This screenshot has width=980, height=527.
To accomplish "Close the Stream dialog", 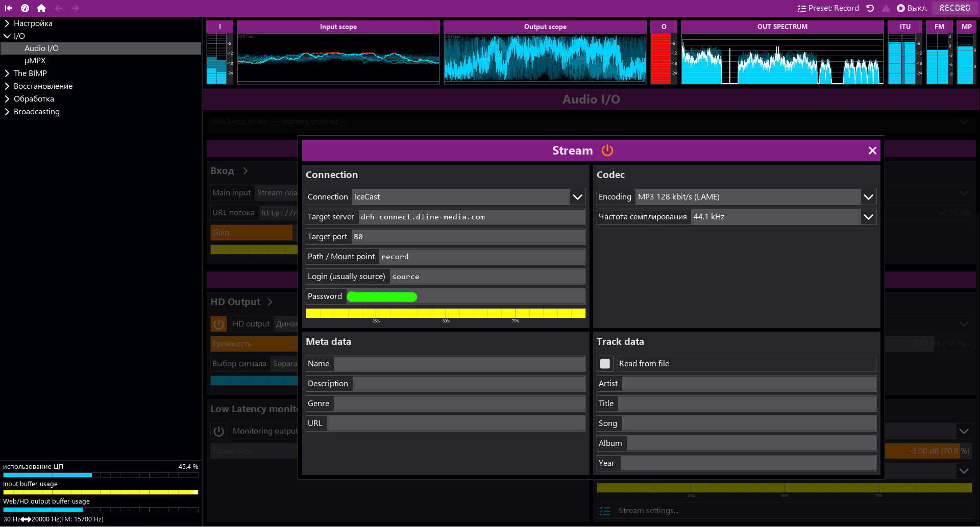I will coord(872,150).
